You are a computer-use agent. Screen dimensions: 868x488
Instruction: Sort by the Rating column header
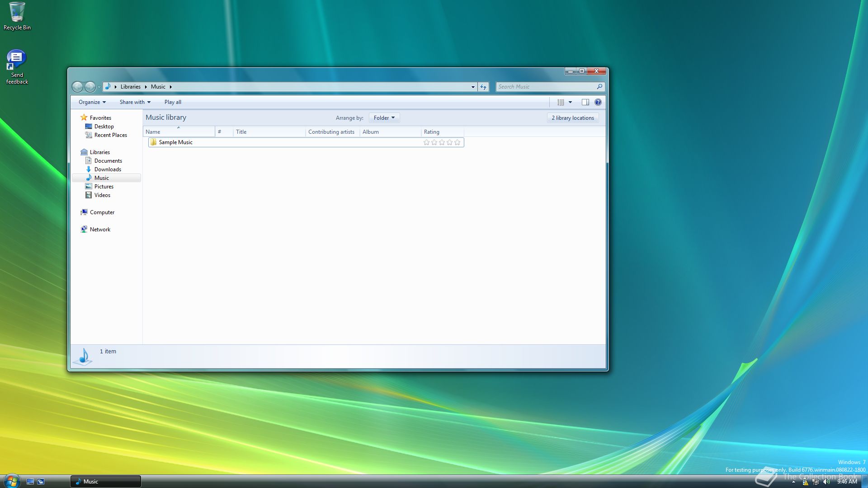[x=443, y=132]
